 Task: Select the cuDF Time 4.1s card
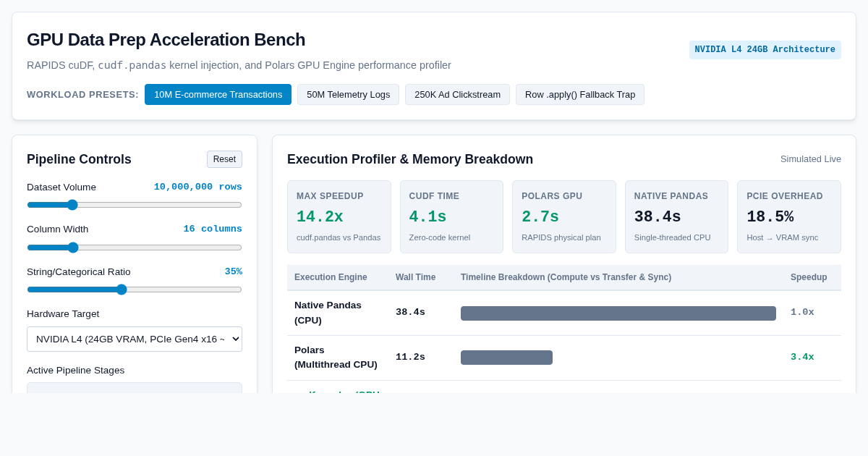click(x=451, y=216)
